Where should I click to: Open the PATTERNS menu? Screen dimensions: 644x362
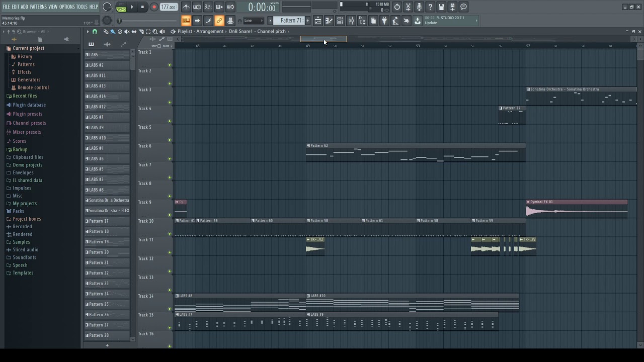38,7
